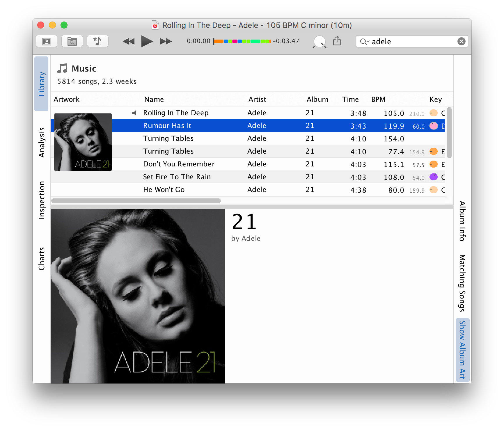Open the Inspection side tab

(42, 200)
